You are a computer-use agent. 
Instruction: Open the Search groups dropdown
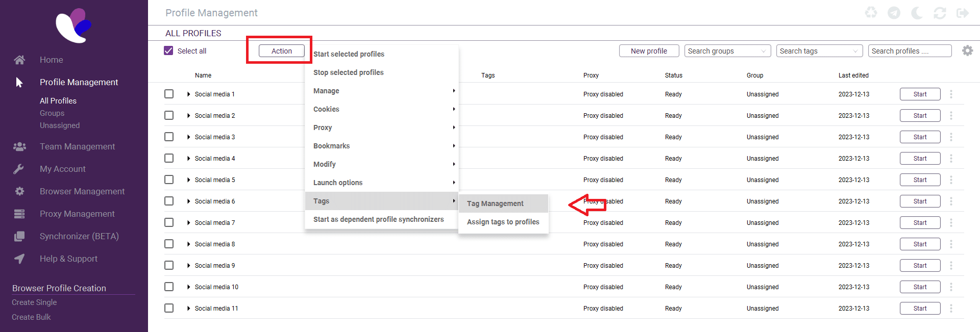[x=727, y=51]
